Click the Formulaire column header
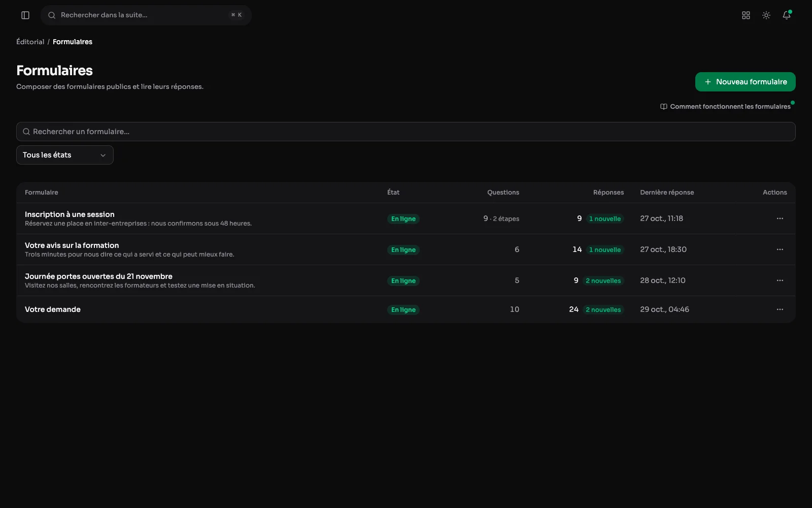Viewport: 812px width, 508px height. tap(42, 193)
